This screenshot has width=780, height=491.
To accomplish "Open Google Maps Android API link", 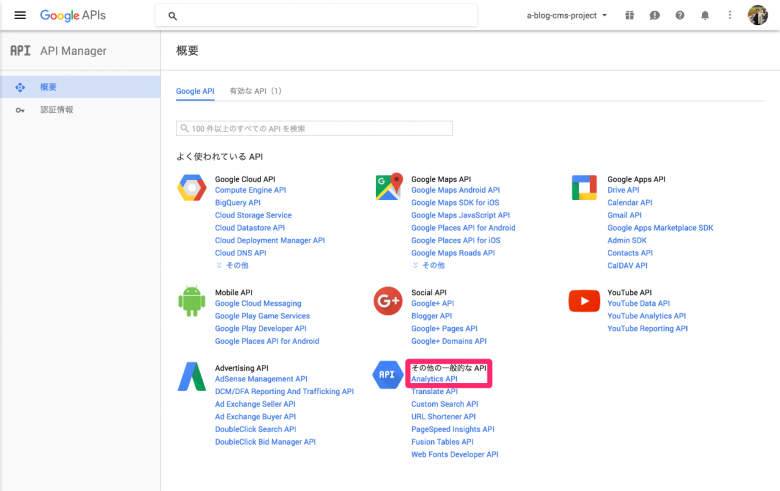I will coord(456,190).
